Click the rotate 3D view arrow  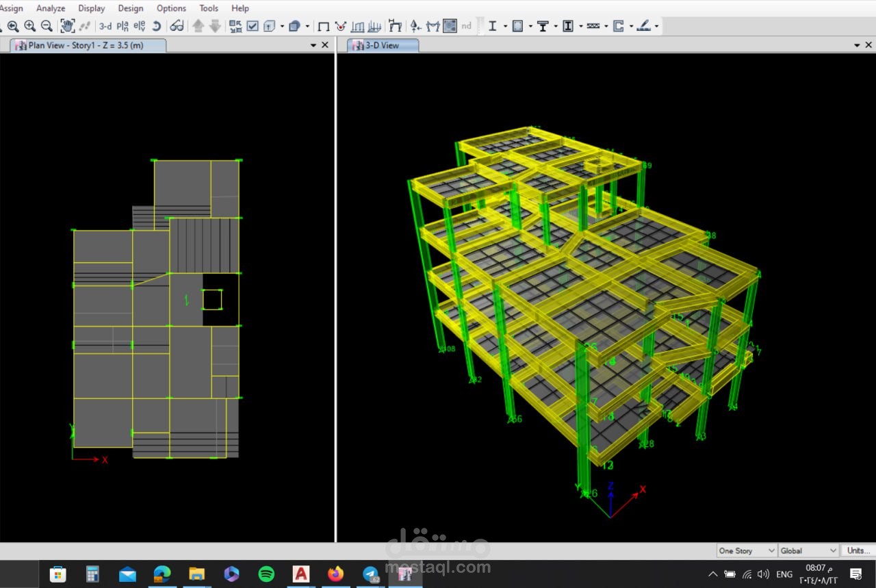(x=156, y=26)
